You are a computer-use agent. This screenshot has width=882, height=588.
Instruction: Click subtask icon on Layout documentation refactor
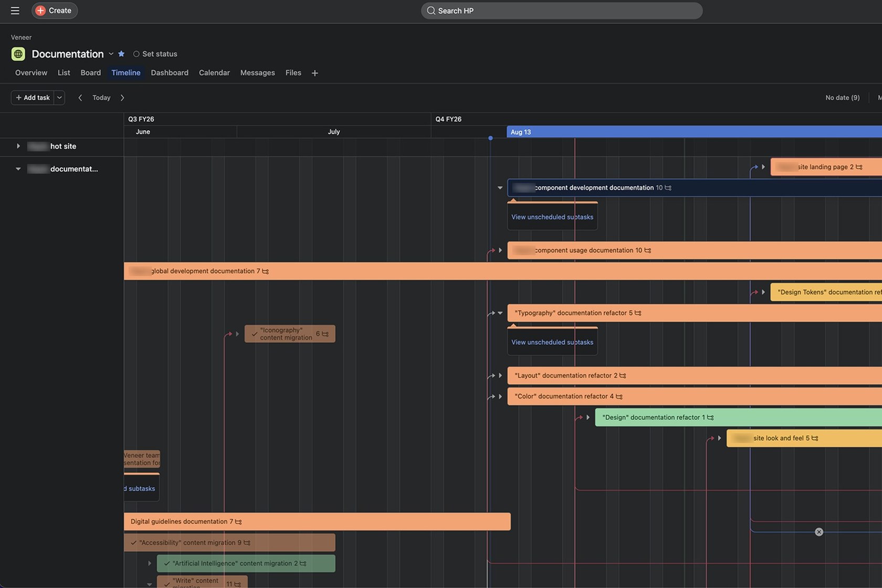pyautogui.click(x=623, y=375)
